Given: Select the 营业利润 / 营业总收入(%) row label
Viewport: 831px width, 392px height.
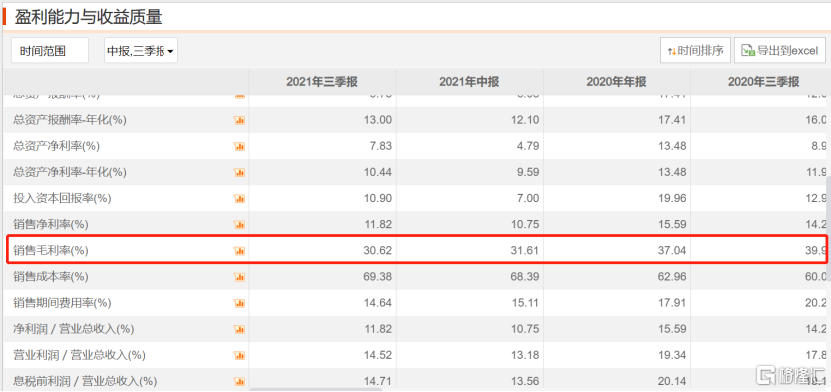Looking at the screenshot, I should coord(79,355).
